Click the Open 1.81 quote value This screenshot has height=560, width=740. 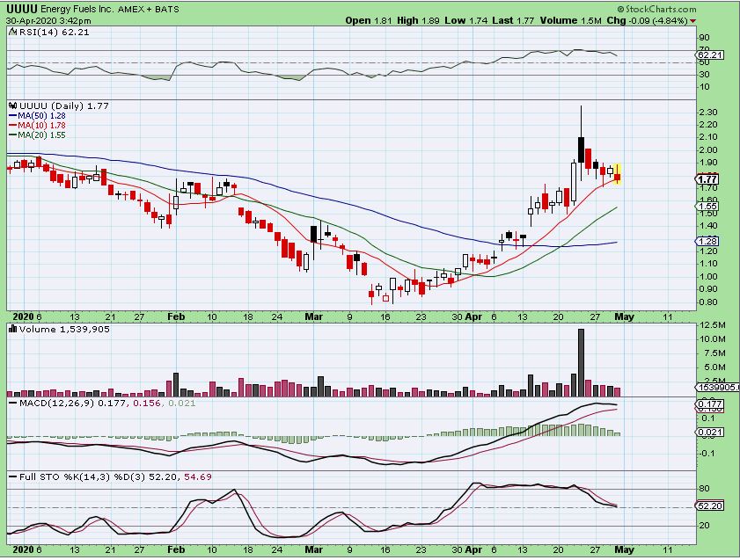(x=369, y=20)
